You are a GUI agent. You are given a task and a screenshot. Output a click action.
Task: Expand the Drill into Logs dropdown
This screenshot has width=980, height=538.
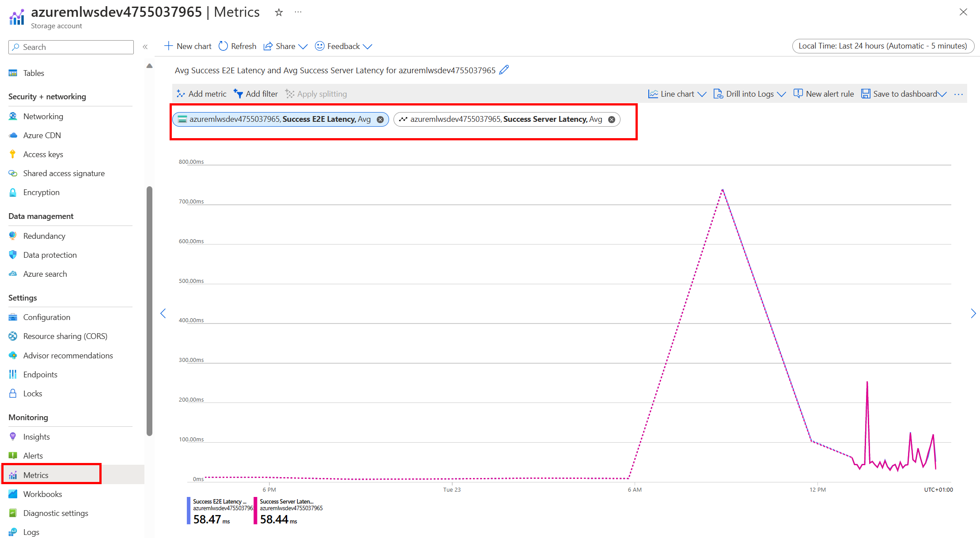[781, 94]
